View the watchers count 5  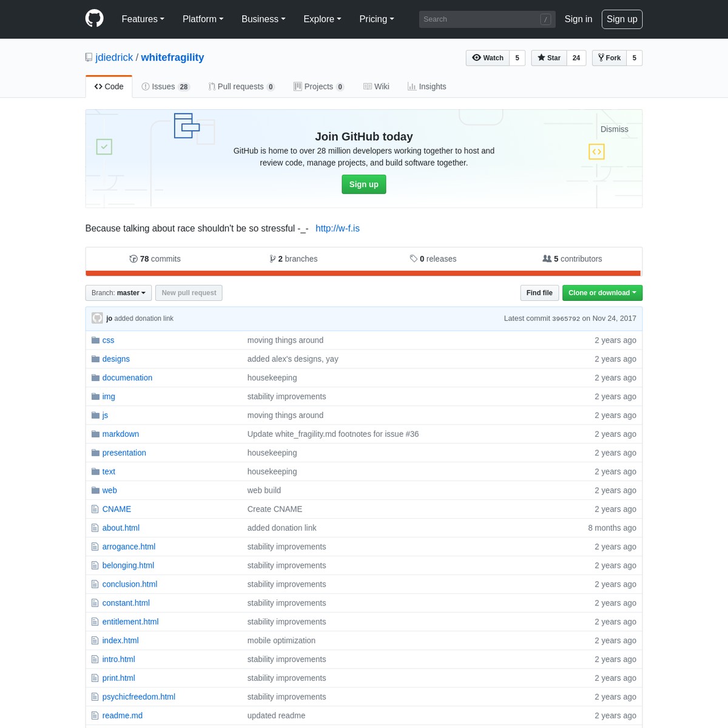(517, 58)
